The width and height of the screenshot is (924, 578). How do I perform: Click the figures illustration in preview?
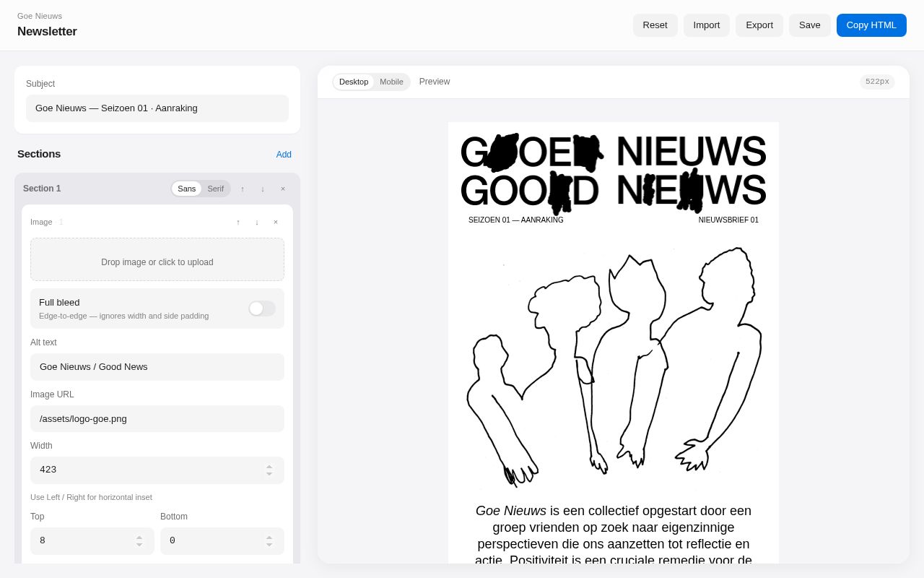click(614, 367)
